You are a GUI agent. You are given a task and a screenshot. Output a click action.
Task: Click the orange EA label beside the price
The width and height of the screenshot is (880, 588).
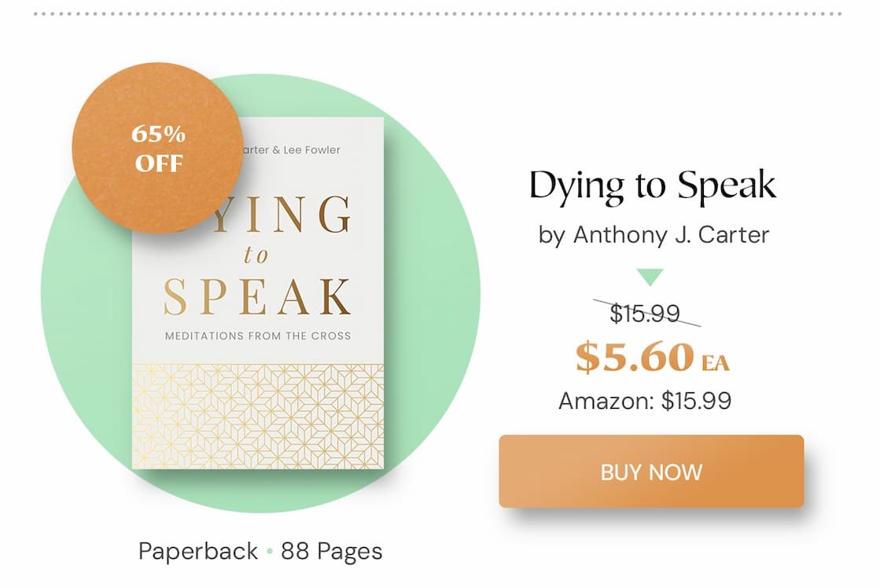tap(716, 363)
